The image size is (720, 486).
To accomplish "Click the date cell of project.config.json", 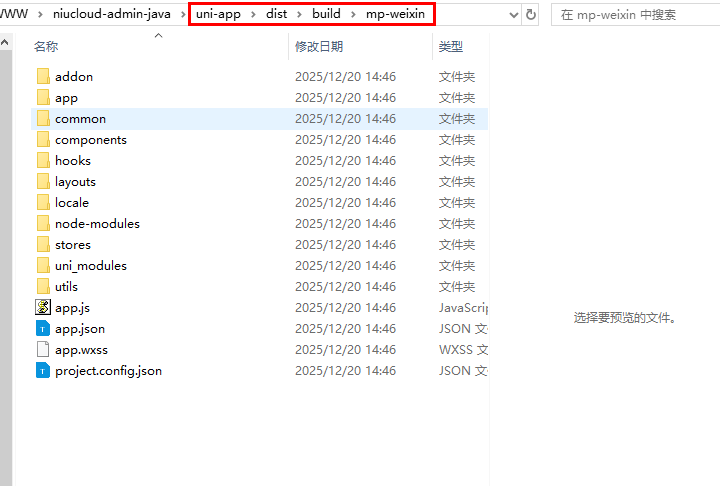I will coord(345,371).
